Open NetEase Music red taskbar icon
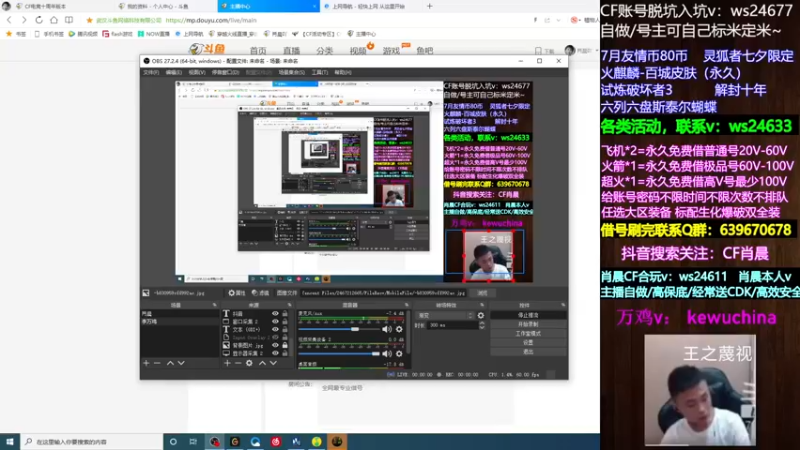This screenshot has height=450, width=800. pyautogui.click(x=276, y=442)
